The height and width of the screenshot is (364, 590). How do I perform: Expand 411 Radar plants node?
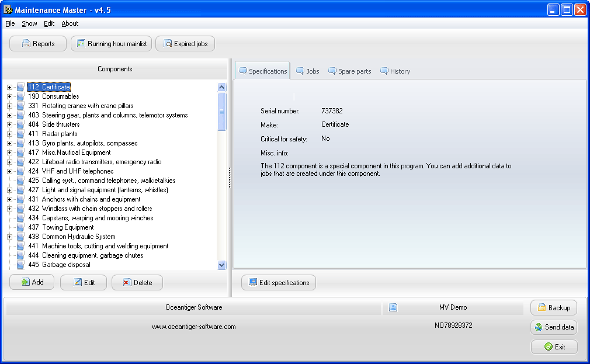9,134
